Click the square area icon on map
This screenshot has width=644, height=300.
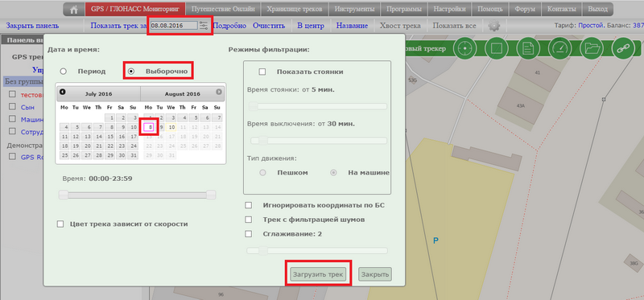pos(497,48)
